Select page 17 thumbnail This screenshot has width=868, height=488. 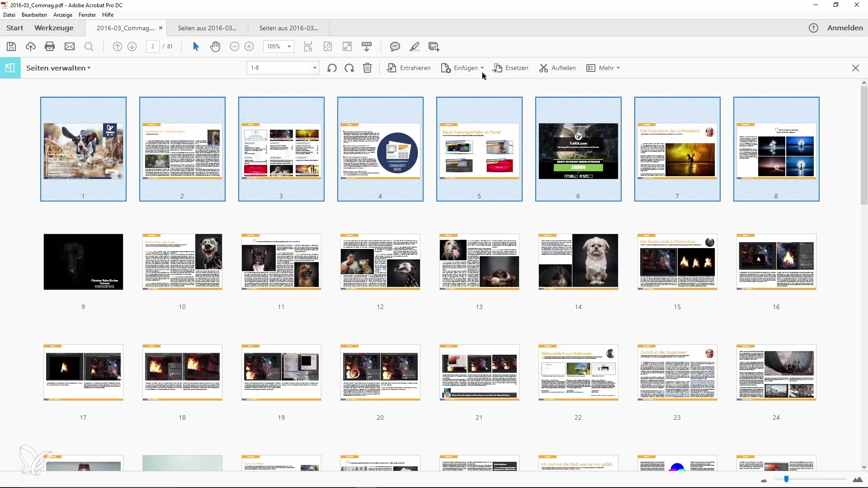[83, 372]
